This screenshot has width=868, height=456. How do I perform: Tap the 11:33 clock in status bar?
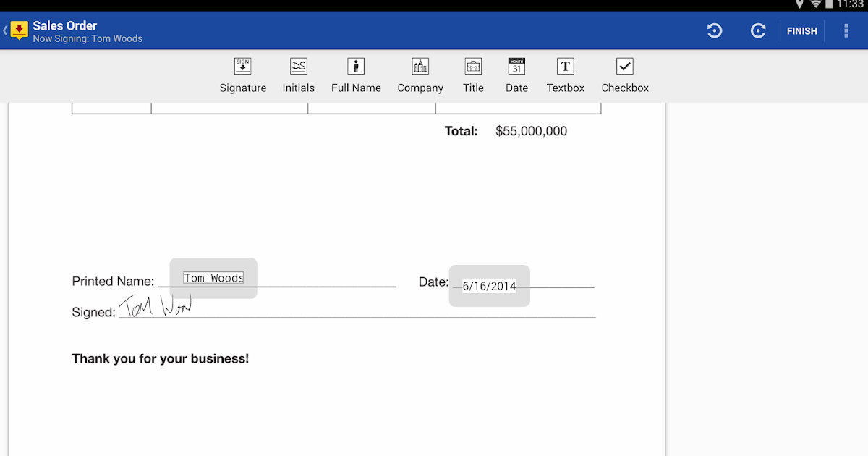(850, 4)
